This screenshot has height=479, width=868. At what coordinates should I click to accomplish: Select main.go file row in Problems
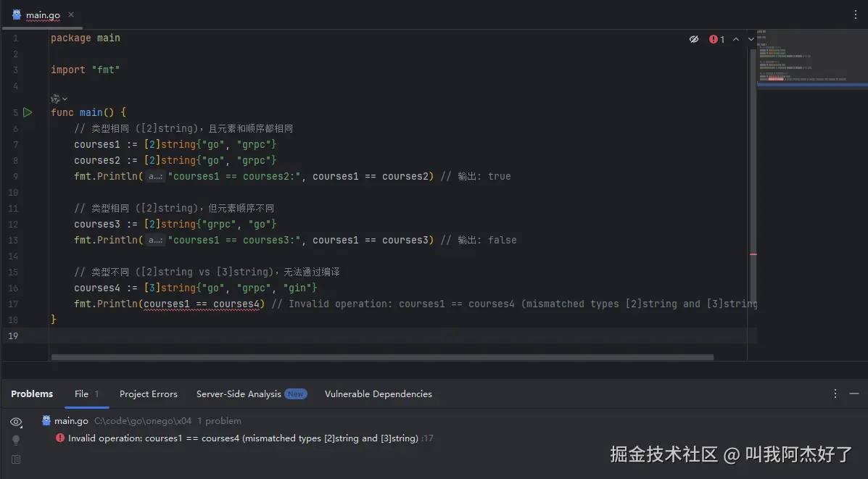click(141, 421)
